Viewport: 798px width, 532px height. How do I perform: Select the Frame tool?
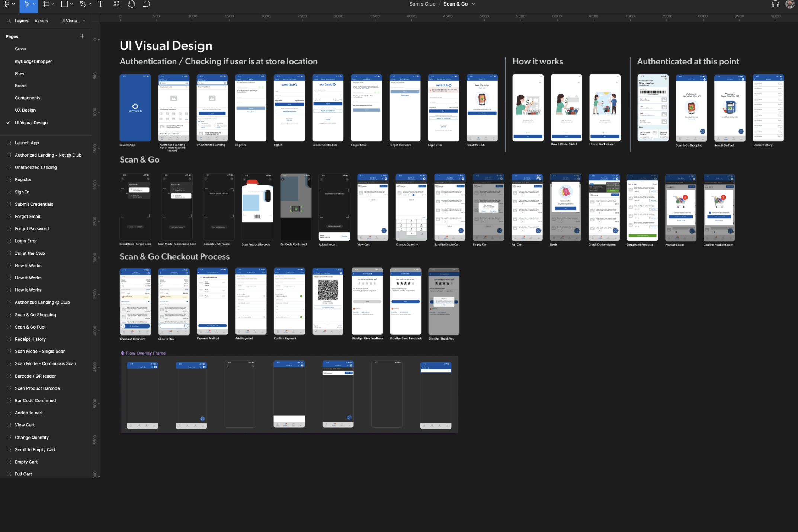click(46, 4)
